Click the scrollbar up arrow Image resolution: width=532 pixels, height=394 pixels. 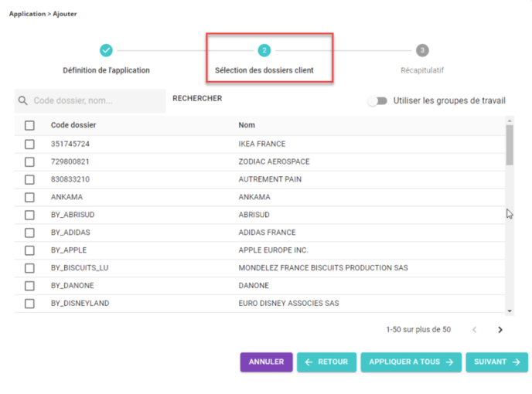click(x=510, y=121)
